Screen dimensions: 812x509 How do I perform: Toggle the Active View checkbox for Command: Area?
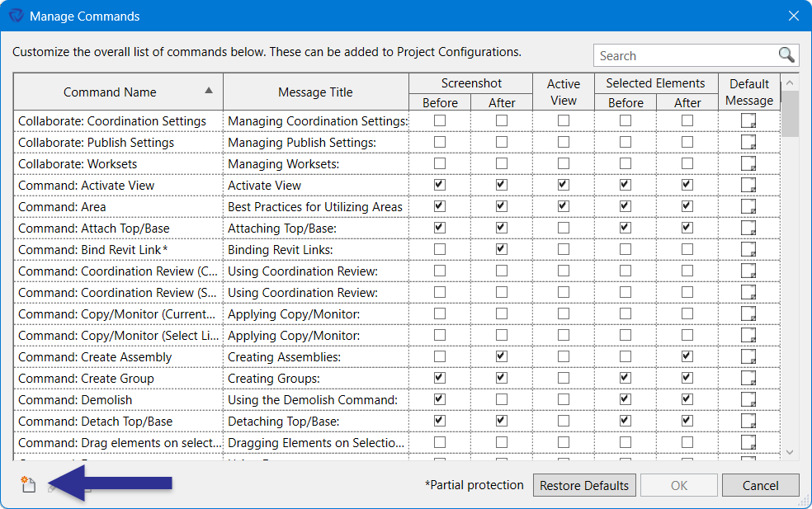tap(563, 206)
